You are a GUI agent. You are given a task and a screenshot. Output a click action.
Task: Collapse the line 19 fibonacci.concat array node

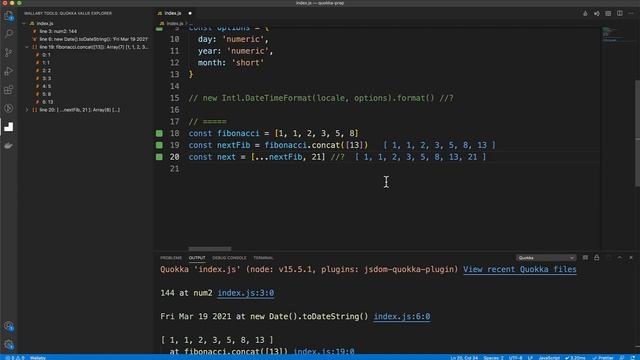click(27, 47)
